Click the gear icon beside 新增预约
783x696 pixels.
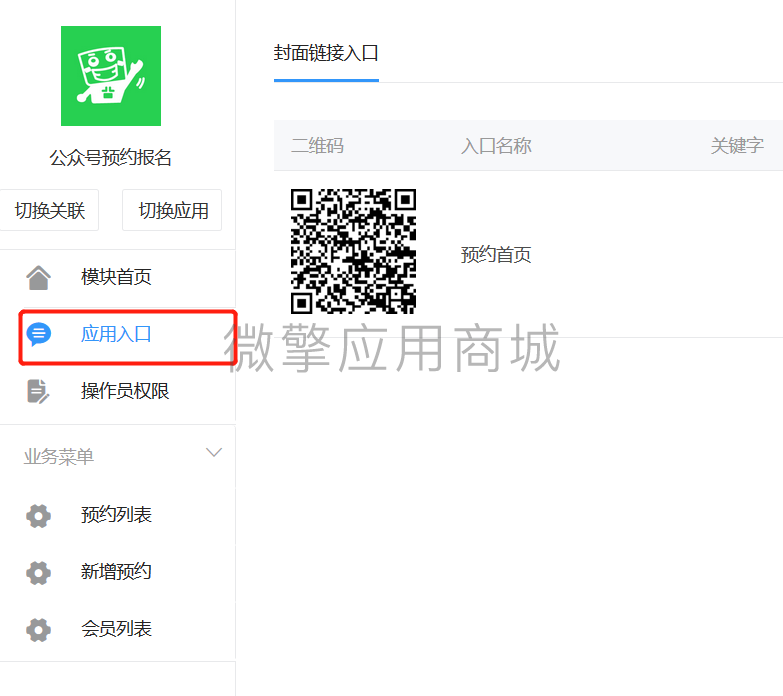coord(38,572)
